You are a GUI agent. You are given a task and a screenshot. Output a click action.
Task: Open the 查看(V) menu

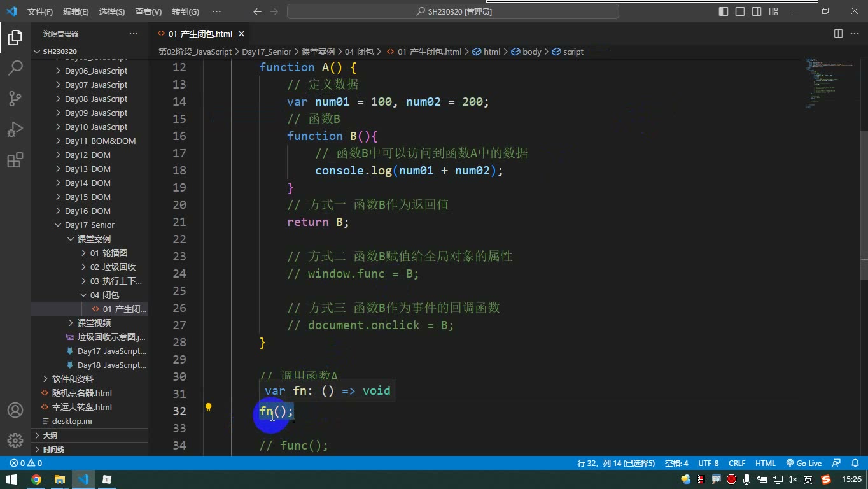(x=148, y=11)
